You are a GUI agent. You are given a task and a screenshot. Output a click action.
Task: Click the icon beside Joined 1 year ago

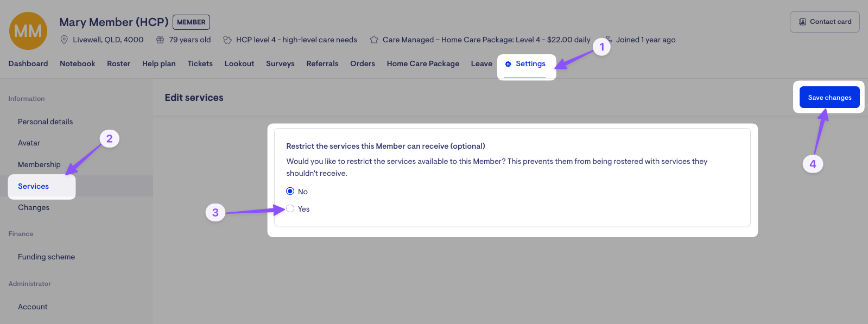pyautogui.click(x=609, y=40)
